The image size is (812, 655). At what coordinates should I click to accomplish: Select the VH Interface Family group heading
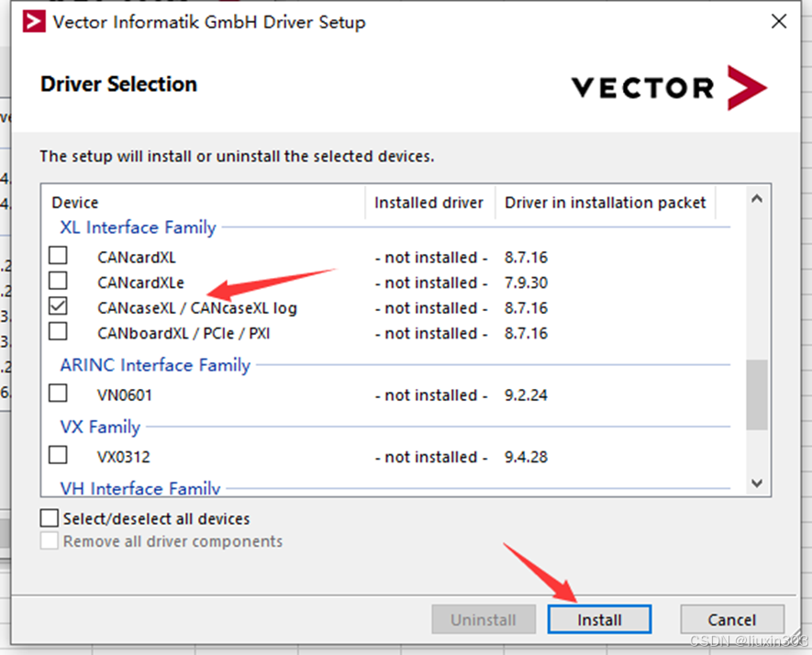(x=139, y=488)
